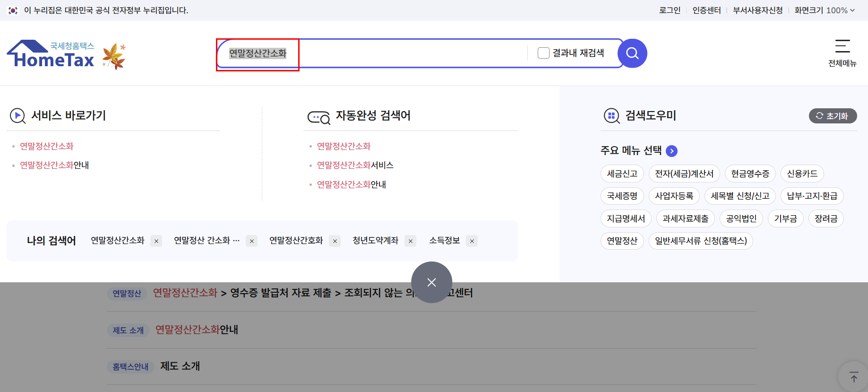Select the 과세자료제출 menu chip
The height and width of the screenshot is (392, 868).
(685, 218)
